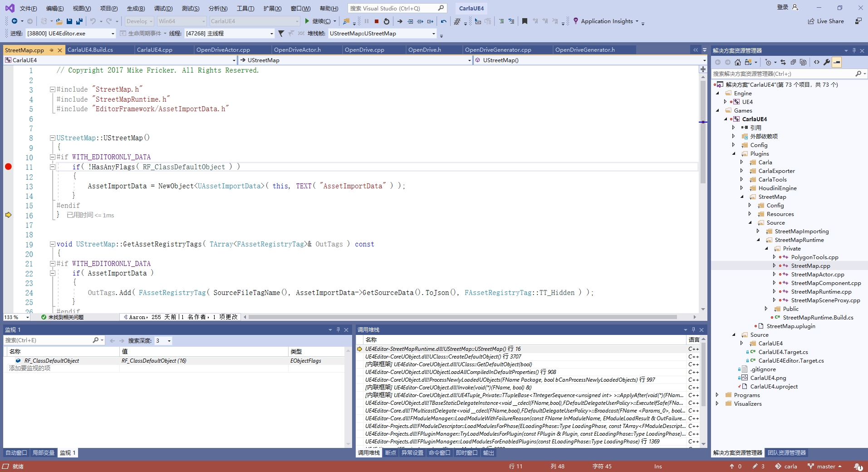Open the process dropdown showing UE4Editor.exe

[x=113, y=34]
